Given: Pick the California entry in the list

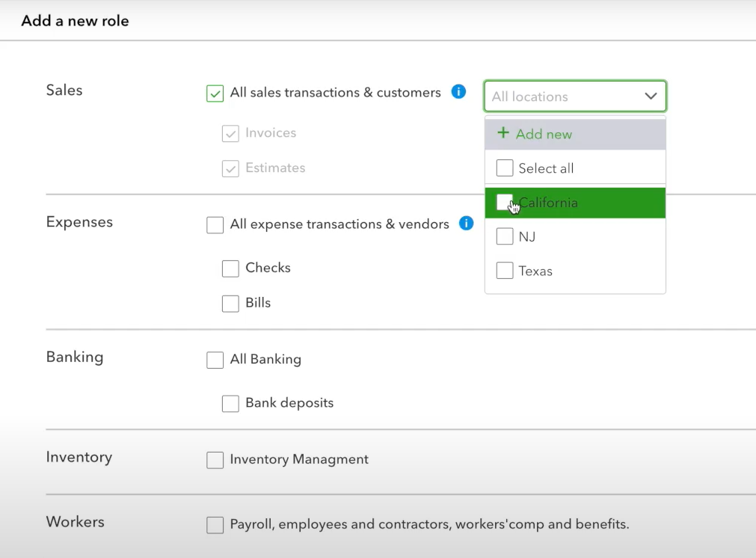Looking at the screenshot, I should pos(575,203).
